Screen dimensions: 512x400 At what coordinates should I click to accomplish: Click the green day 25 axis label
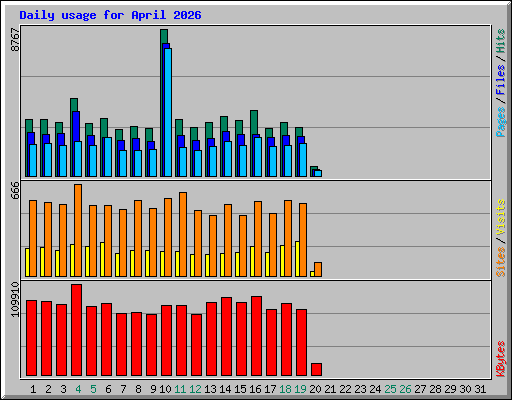pyautogui.click(x=390, y=389)
